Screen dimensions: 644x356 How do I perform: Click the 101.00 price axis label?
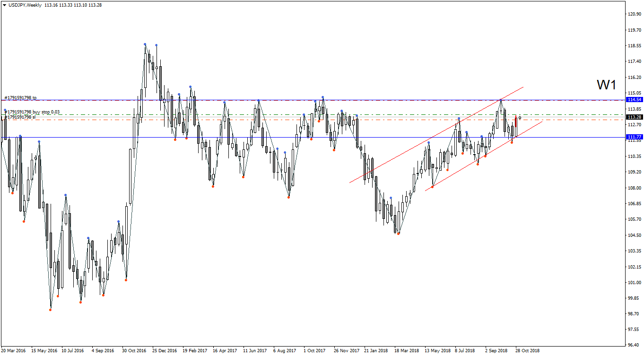click(x=634, y=282)
